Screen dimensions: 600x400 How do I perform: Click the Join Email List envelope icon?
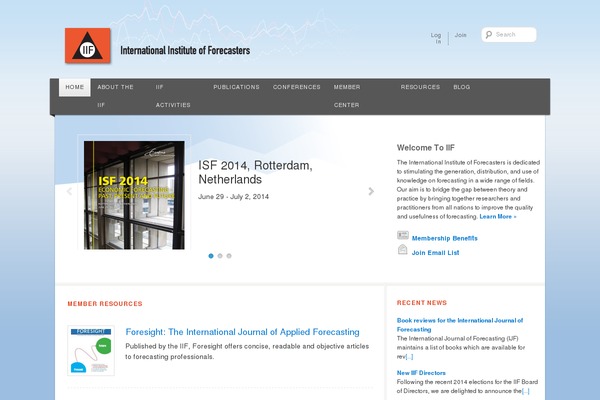(403, 250)
